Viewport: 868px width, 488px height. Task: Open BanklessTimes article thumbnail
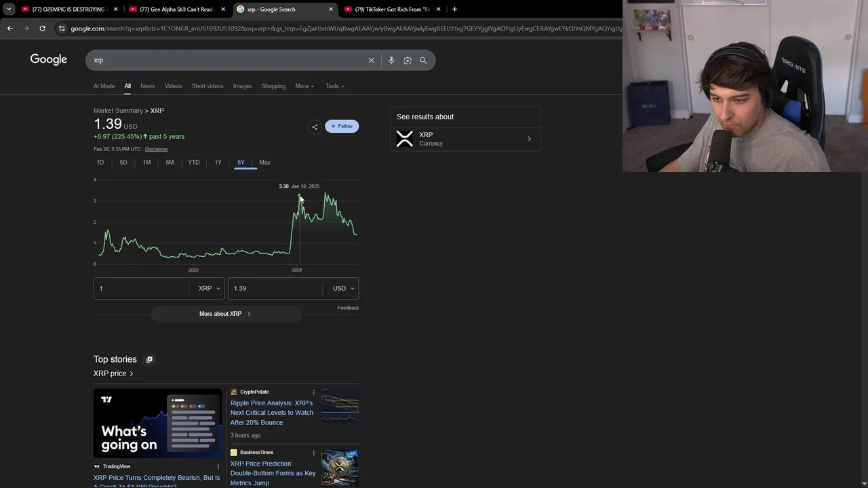pos(340,468)
